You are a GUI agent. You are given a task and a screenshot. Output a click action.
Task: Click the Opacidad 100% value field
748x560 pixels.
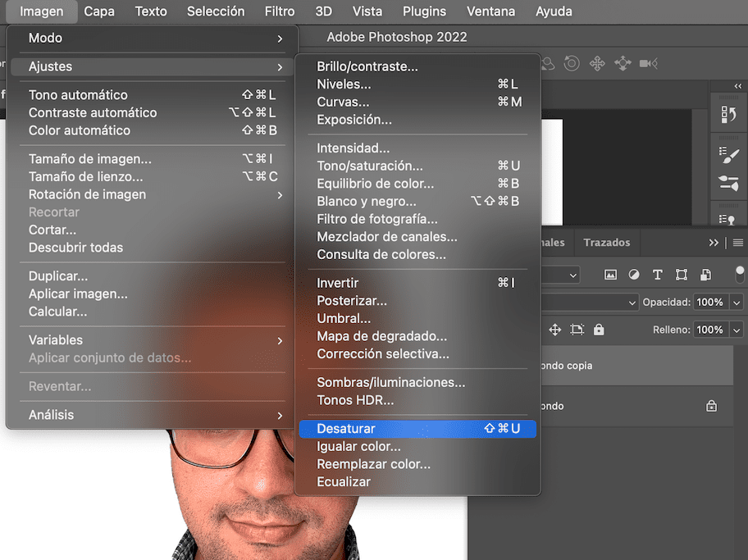click(x=711, y=303)
